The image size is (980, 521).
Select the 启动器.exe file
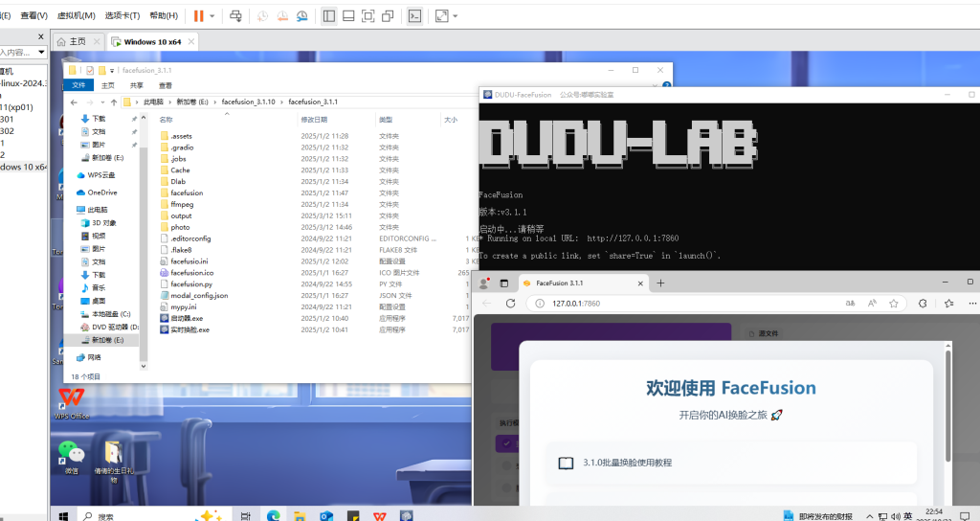click(x=187, y=317)
